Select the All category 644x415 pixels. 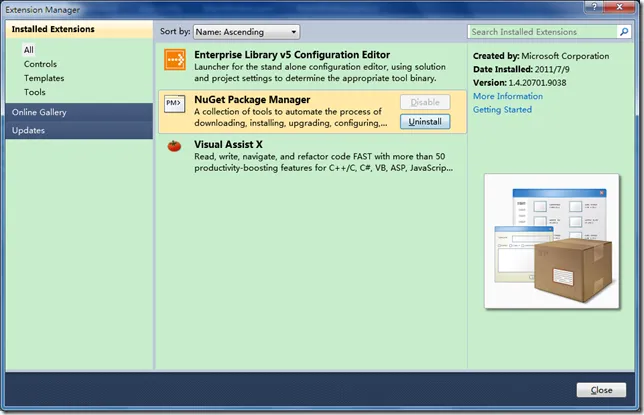click(28, 50)
